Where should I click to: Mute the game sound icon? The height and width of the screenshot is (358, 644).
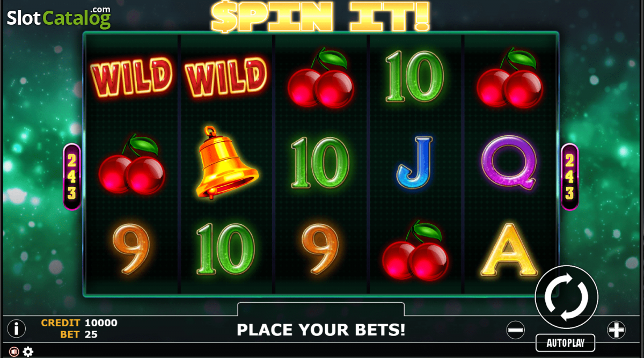pos(14,352)
